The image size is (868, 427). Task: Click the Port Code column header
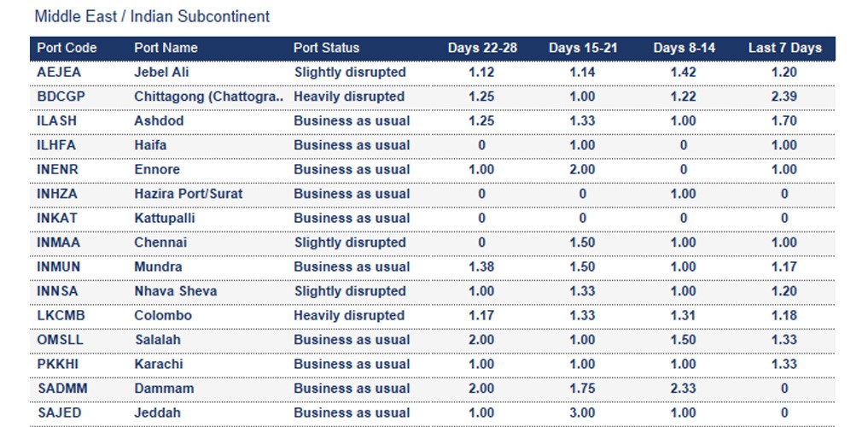(x=67, y=48)
